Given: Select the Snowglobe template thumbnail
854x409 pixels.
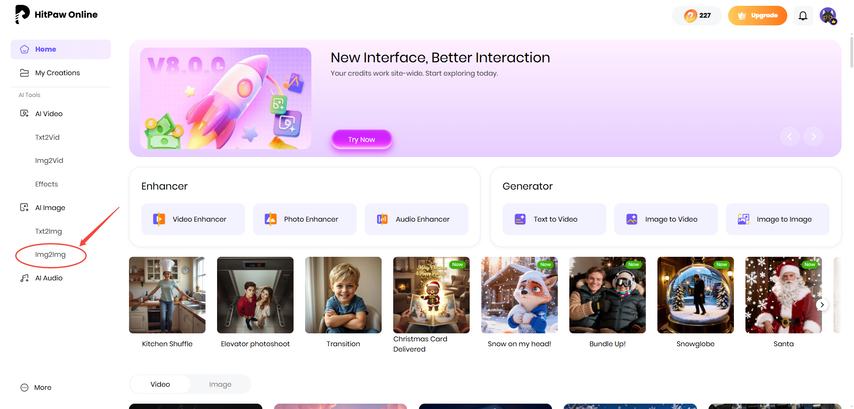Looking at the screenshot, I should (x=695, y=295).
